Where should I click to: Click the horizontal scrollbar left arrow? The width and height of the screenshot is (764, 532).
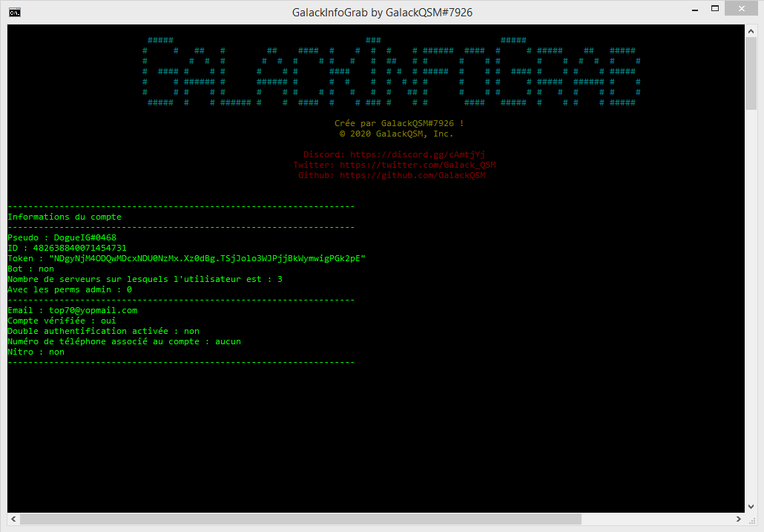coord(13,519)
